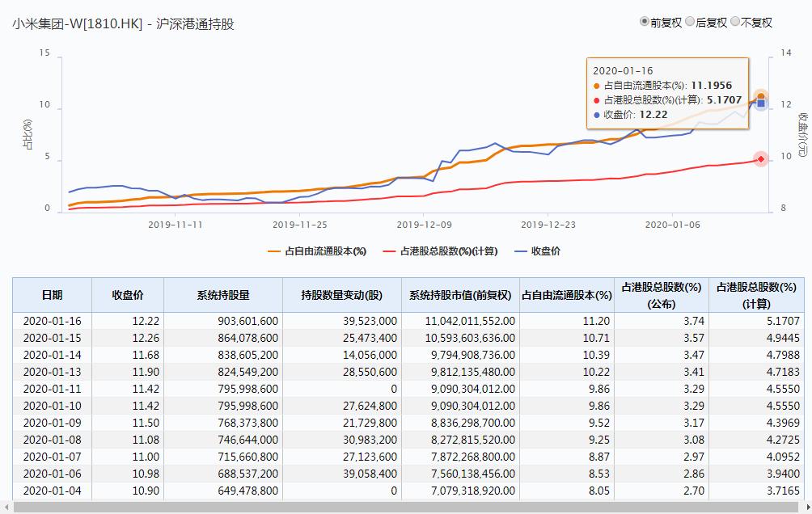Click the red diamond data point on chart

click(x=761, y=159)
